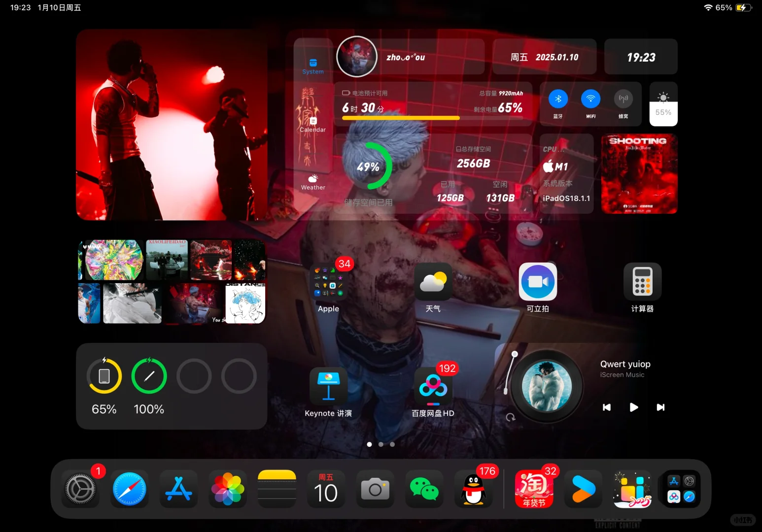Switch to the Calendar tab in the widget
762x532 pixels.
tap(313, 125)
